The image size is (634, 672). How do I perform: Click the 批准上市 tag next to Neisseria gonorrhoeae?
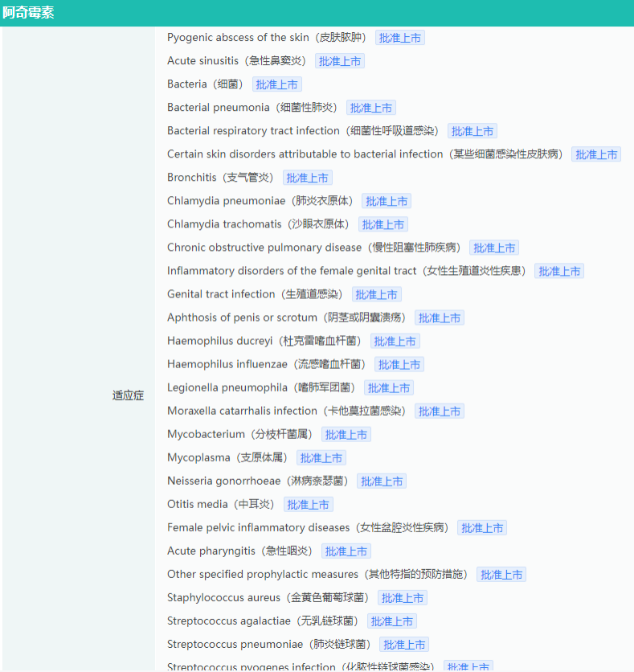click(382, 481)
